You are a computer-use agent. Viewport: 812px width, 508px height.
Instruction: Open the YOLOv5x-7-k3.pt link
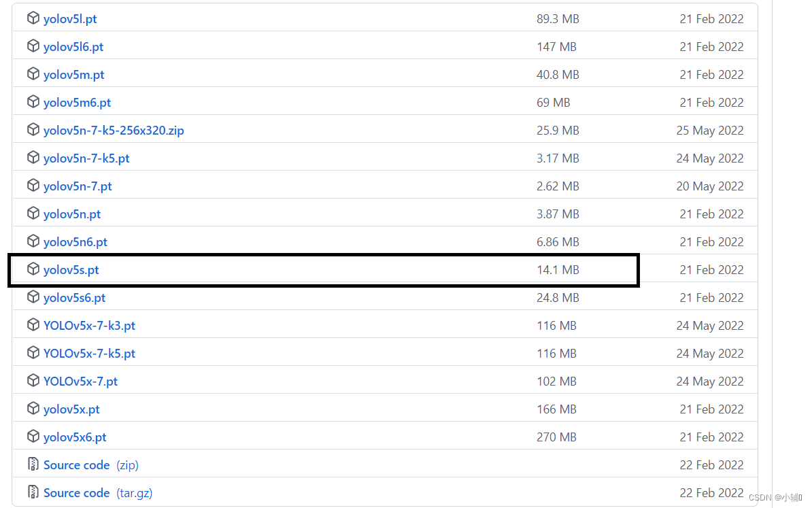(89, 326)
